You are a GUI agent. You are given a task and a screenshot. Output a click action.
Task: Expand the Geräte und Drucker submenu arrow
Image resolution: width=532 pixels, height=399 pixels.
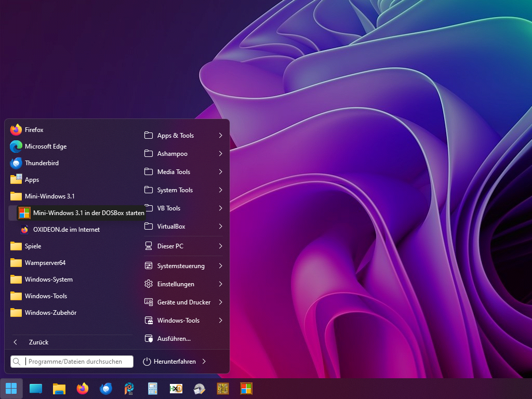click(x=220, y=302)
